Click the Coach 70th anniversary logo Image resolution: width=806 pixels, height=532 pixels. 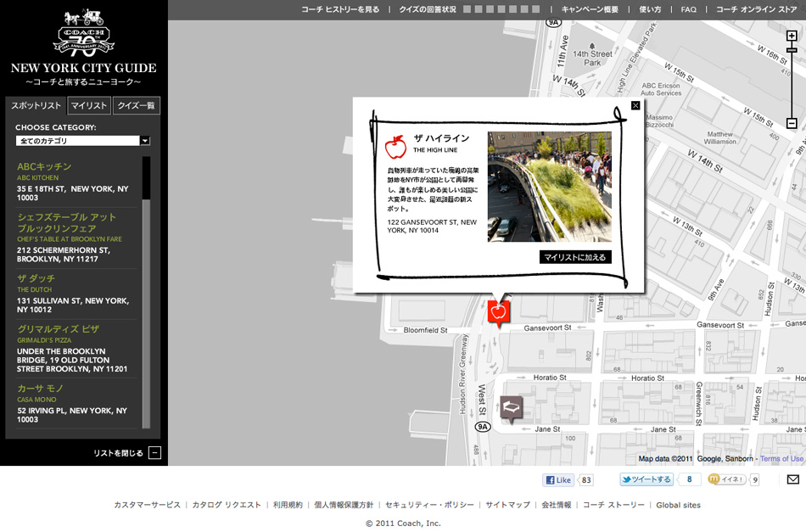(84, 32)
